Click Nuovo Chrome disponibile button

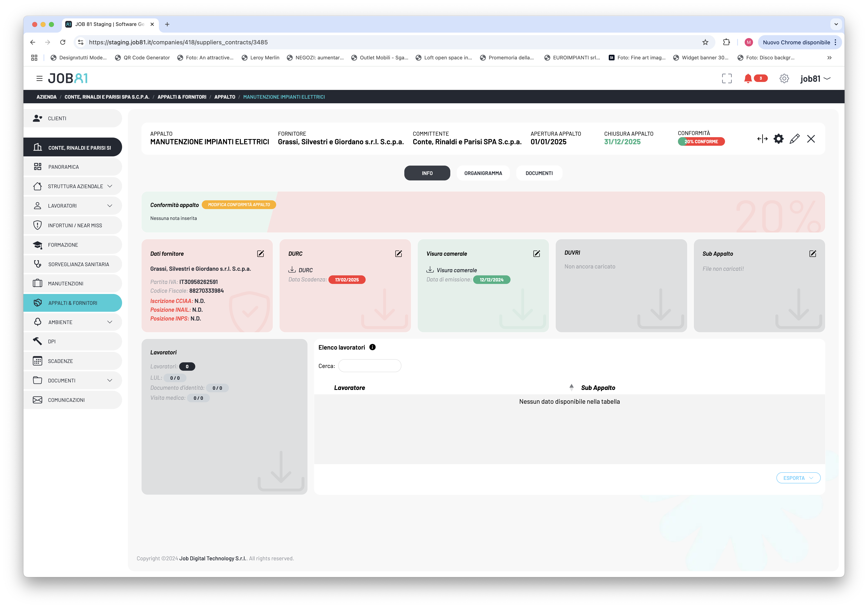click(x=799, y=42)
